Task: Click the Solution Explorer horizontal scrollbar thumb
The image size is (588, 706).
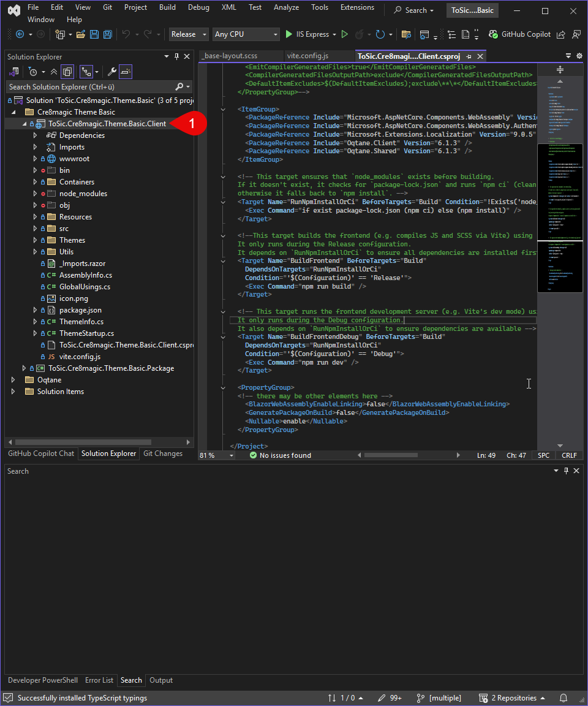Action: [x=83, y=442]
